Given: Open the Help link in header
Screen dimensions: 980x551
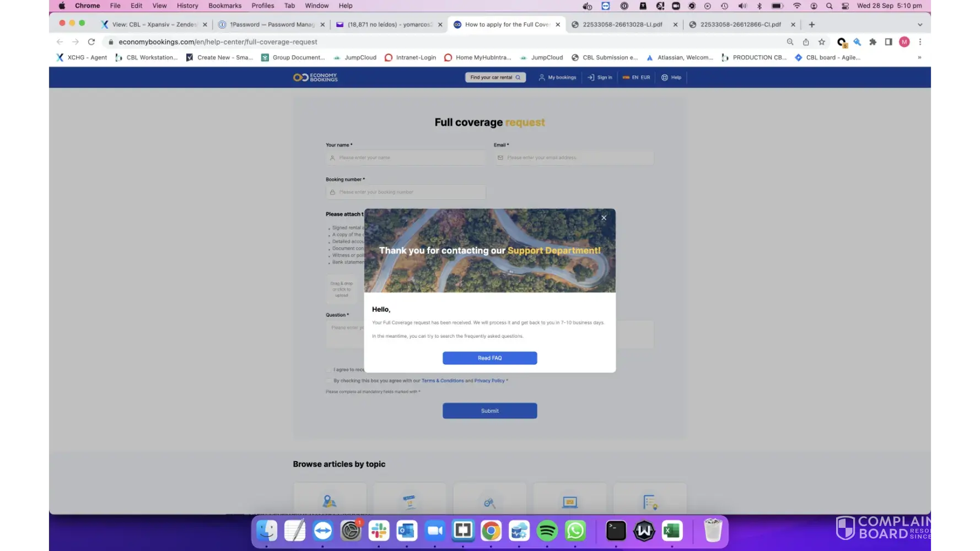Looking at the screenshot, I should click(x=671, y=78).
